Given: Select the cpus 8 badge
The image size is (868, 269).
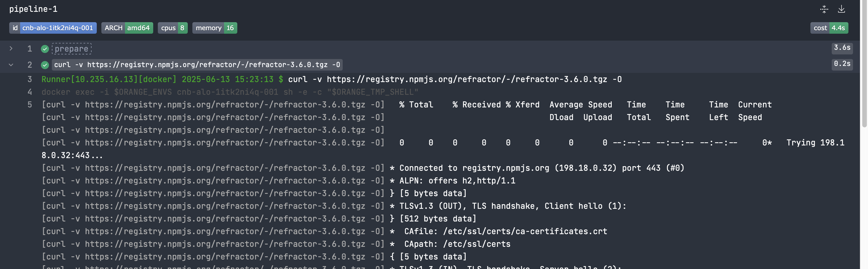Looking at the screenshot, I should pos(173,28).
